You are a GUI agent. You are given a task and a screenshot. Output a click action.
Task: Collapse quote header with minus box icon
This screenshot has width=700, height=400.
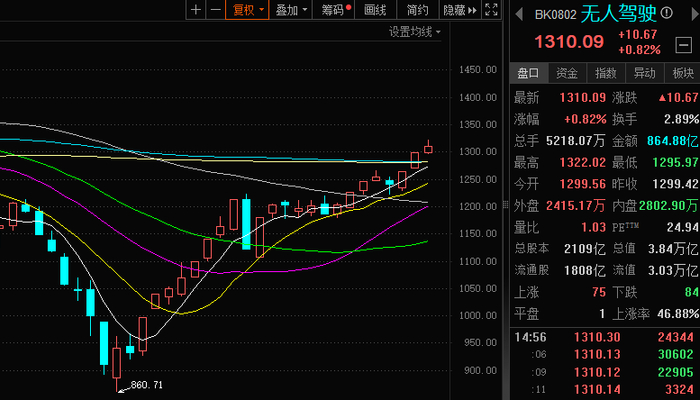[x=683, y=45]
